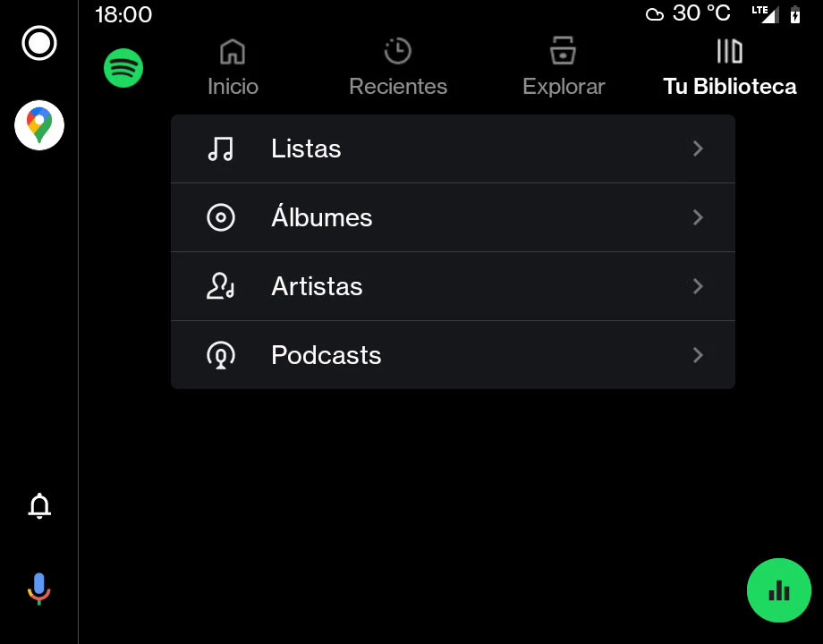Click the Artistas person-with-note icon
The height and width of the screenshot is (644, 823).
click(220, 286)
